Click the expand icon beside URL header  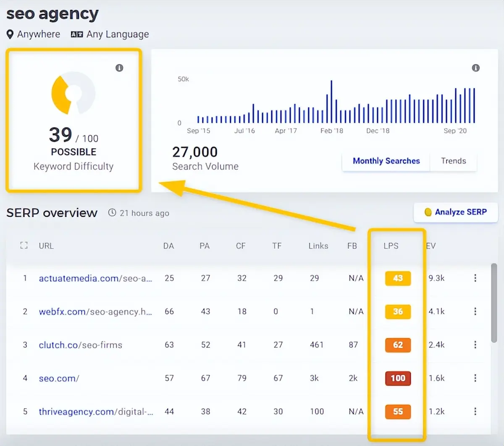click(x=24, y=246)
